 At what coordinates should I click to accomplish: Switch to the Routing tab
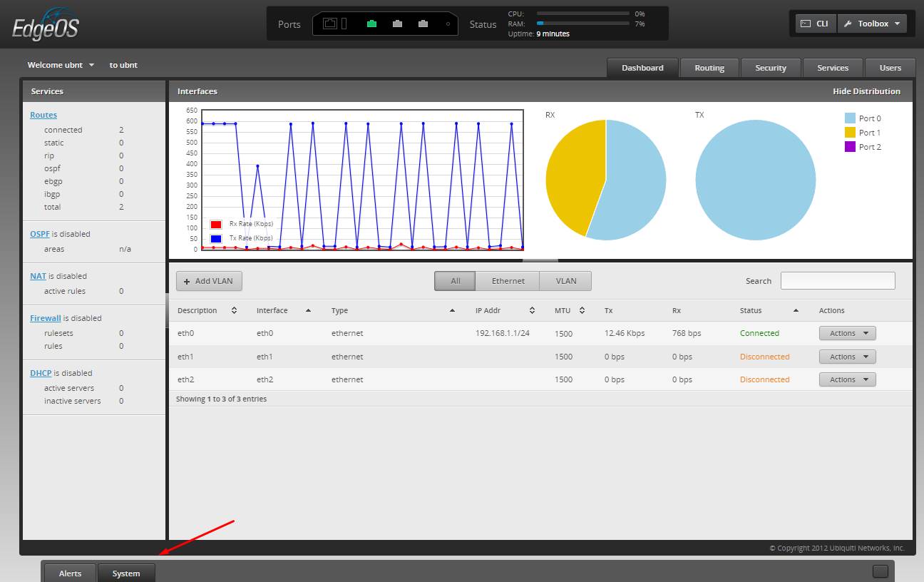point(709,68)
